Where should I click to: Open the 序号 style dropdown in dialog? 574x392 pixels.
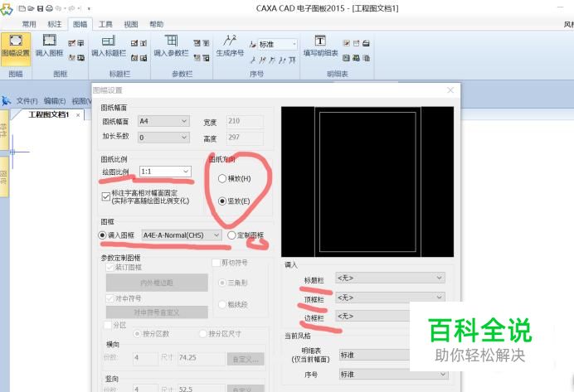click(393, 375)
